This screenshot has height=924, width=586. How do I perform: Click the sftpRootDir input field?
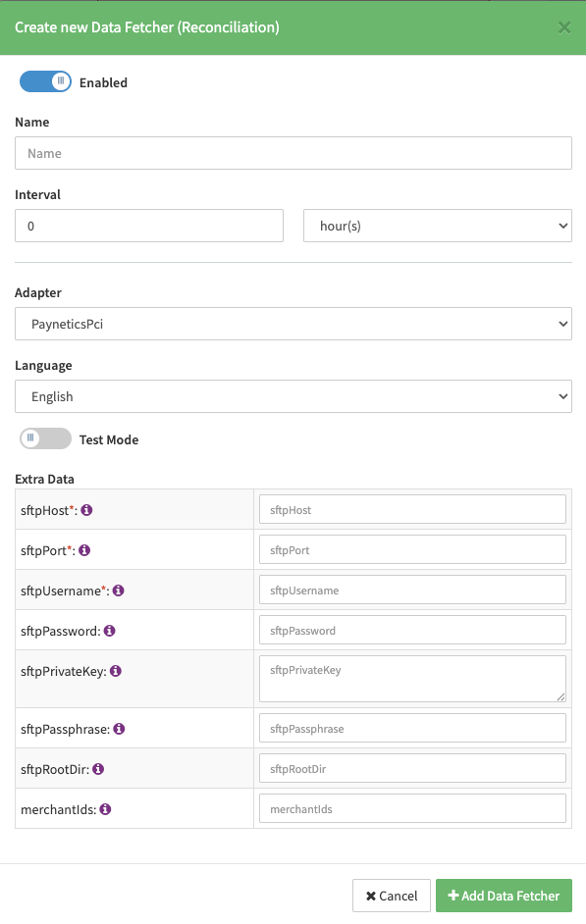(412, 768)
